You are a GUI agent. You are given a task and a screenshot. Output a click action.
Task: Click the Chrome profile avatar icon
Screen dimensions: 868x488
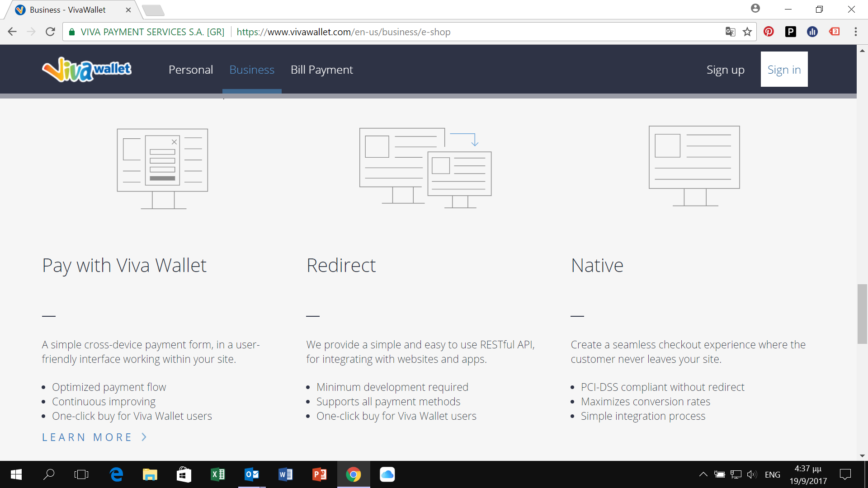755,8
